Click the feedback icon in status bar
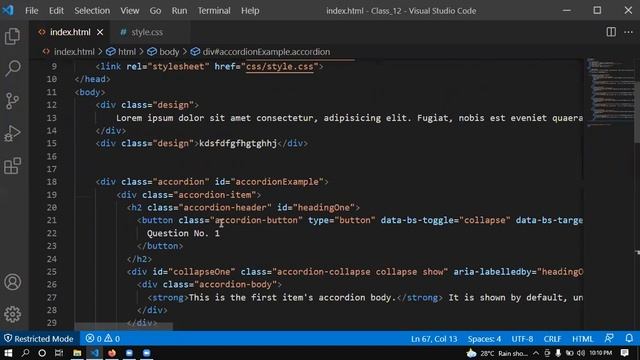 click(609, 338)
